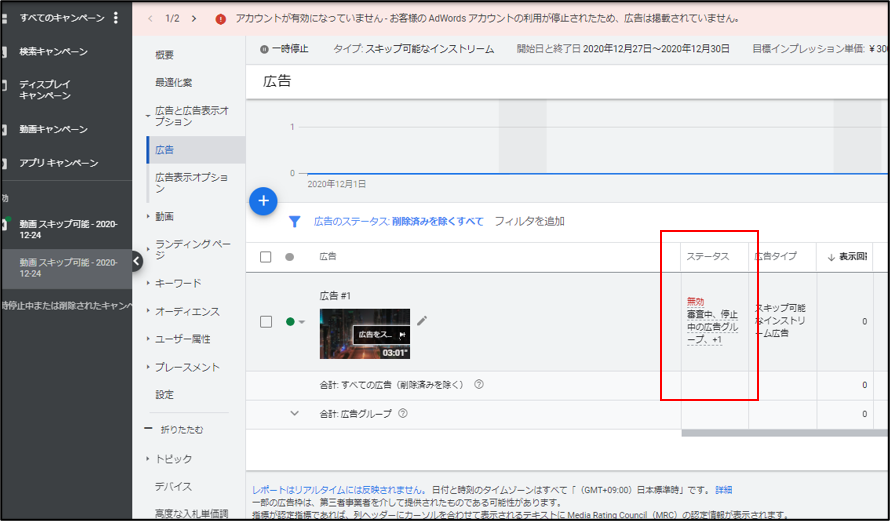Open the campaign 動画 スキップ可能 with green dot
This screenshot has height=521, width=890.
click(68, 229)
